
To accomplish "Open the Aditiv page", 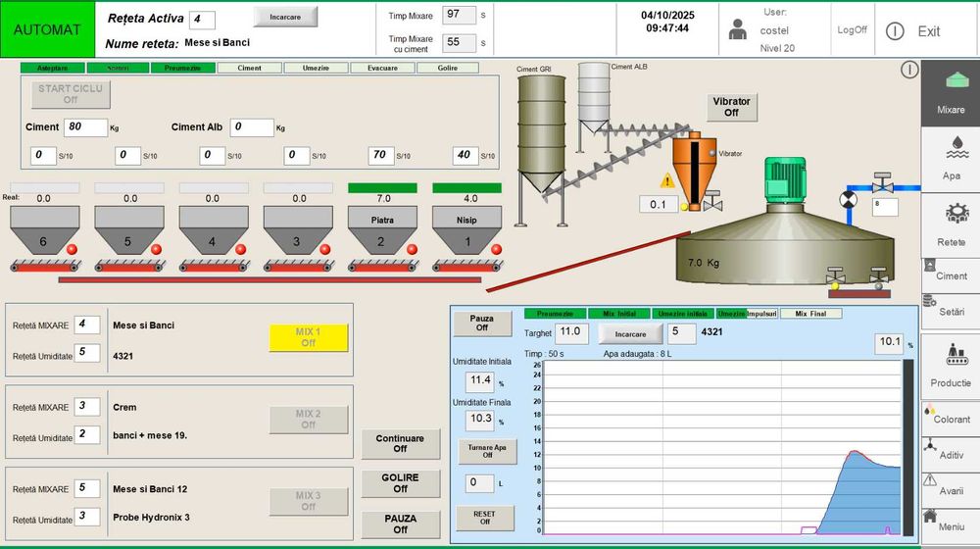I will click(950, 453).
